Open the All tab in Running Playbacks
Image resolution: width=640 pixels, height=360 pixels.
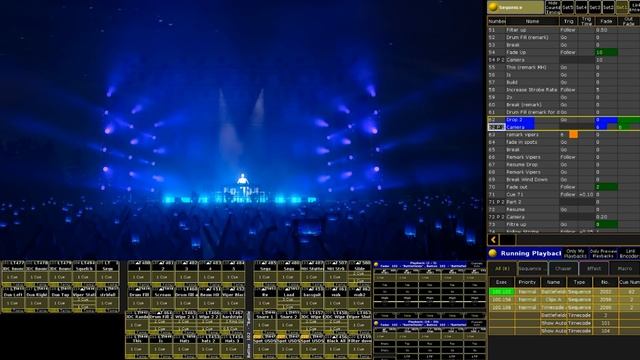(x=502, y=269)
